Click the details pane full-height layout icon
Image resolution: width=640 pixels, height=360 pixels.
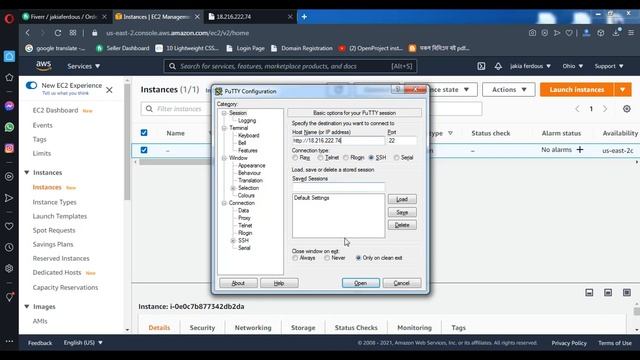tap(627, 293)
